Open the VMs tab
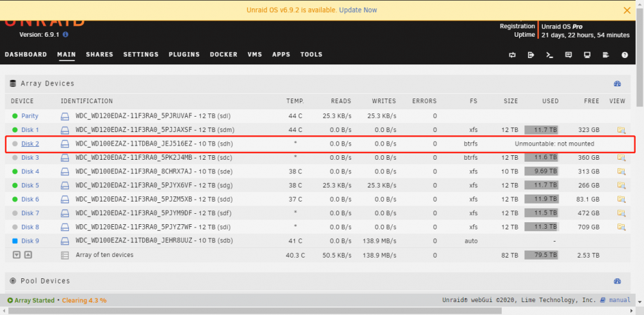The width and height of the screenshot is (644, 315). click(254, 55)
